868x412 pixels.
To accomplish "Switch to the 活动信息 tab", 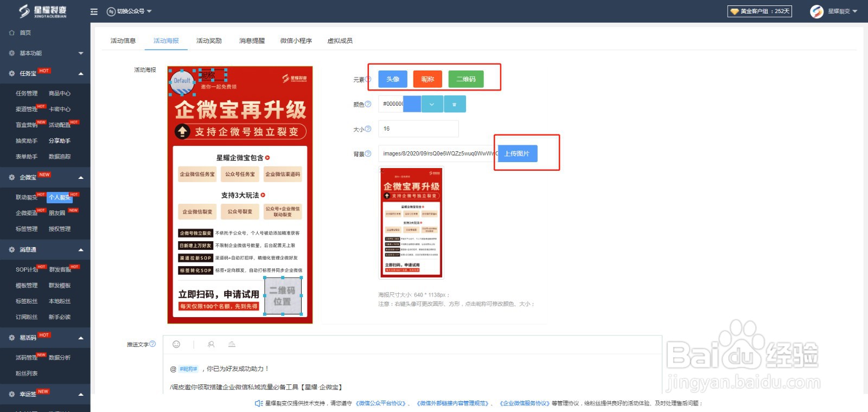I will 123,41.
